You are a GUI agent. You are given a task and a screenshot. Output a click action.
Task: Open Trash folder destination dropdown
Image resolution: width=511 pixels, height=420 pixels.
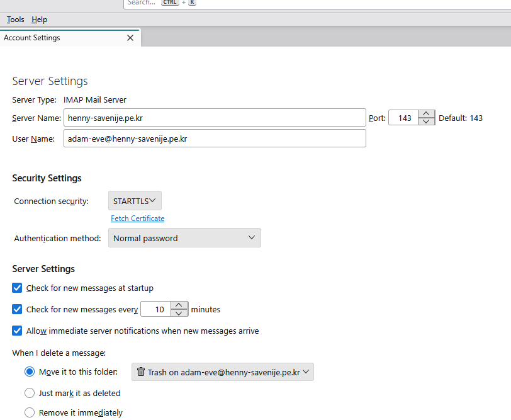223,372
